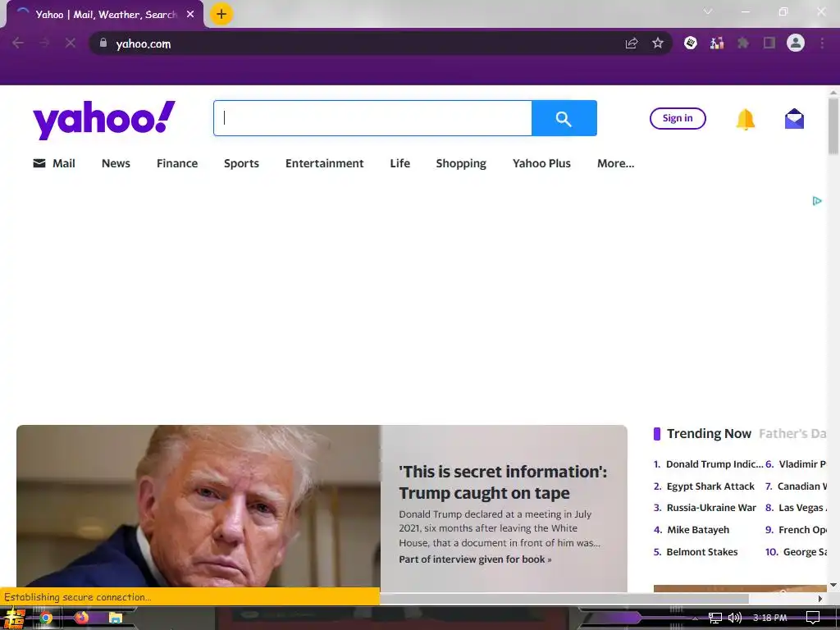Open the Extensions puzzle piece menu
This screenshot has height=630, width=840.
[x=743, y=43]
